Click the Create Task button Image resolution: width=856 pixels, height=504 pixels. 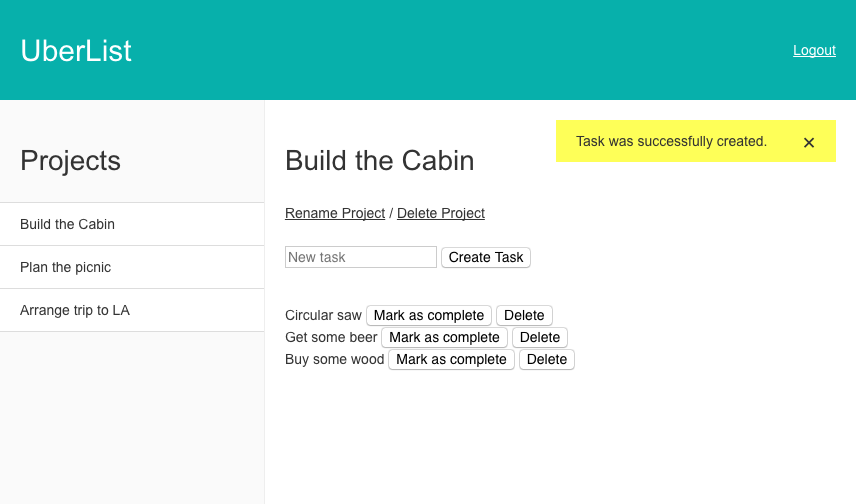click(x=486, y=257)
